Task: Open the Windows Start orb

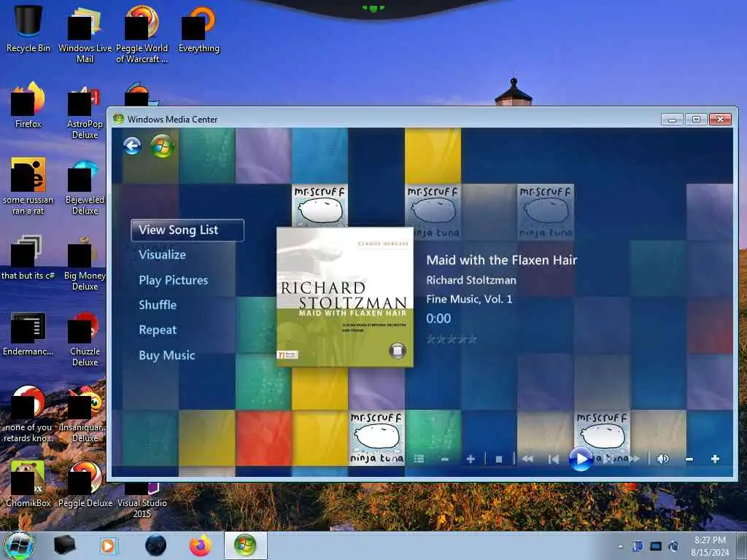Action: [19, 545]
